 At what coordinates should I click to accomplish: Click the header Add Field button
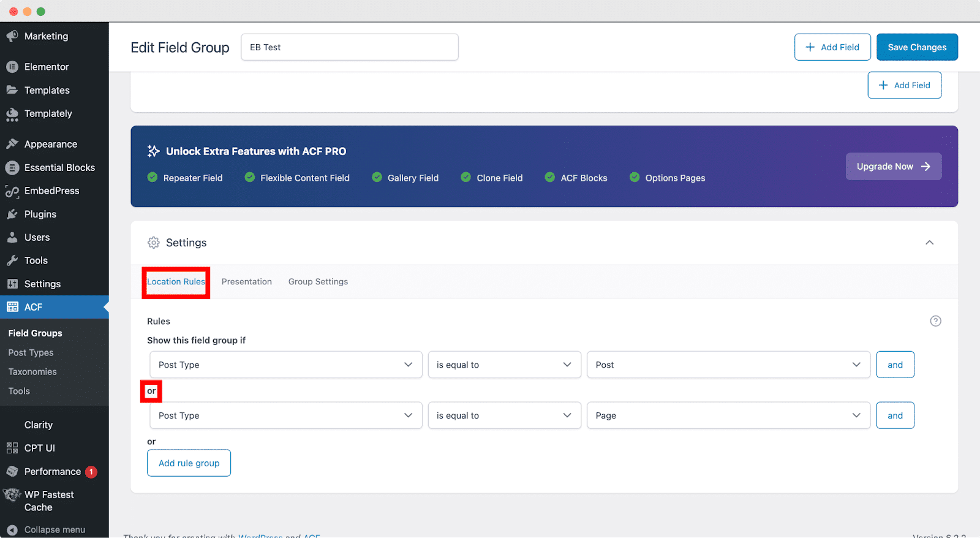point(832,47)
